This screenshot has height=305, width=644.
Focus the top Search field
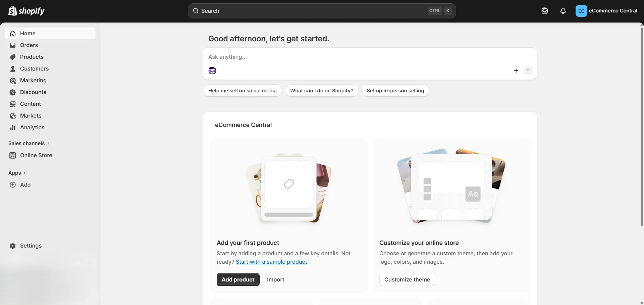pyautogui.click(x=322, y=11)
